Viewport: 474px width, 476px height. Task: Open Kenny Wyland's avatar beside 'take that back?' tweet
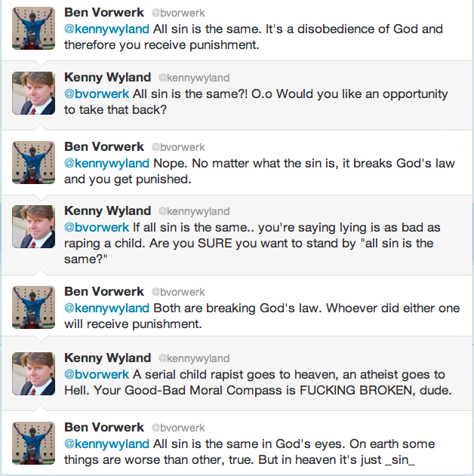pos(33,94)
